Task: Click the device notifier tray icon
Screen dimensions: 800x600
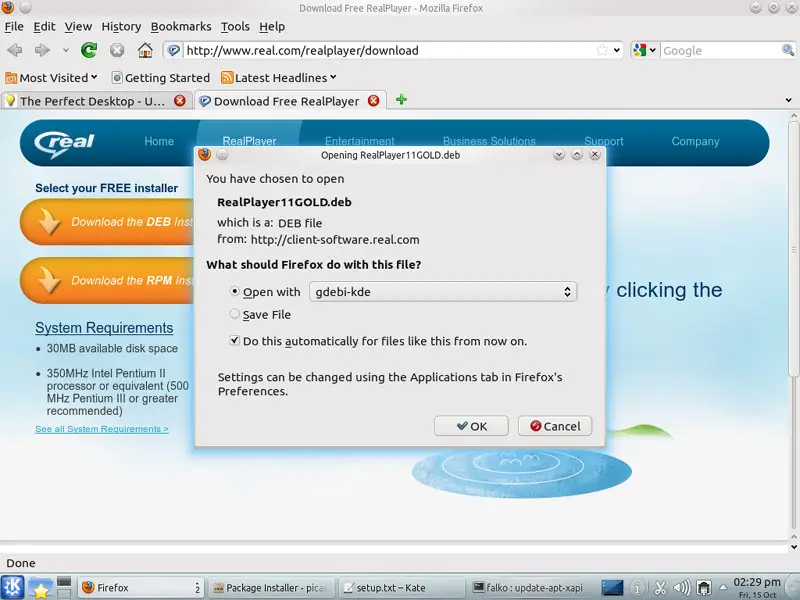Action: (x=704, y=588)
